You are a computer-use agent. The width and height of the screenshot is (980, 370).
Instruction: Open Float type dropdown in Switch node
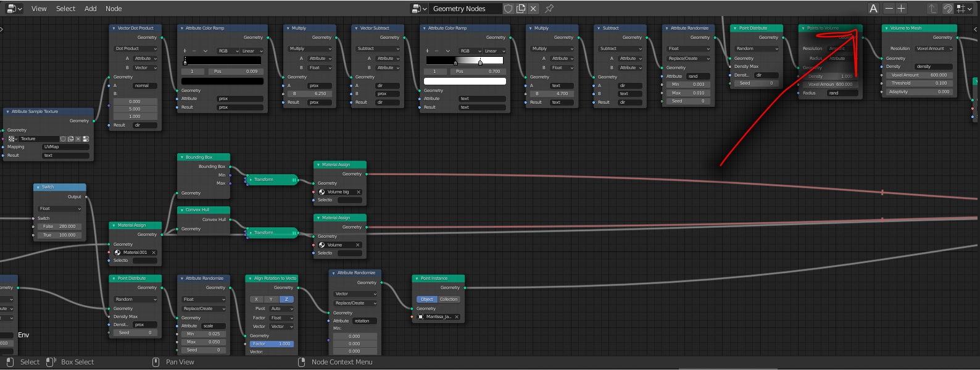60,209
